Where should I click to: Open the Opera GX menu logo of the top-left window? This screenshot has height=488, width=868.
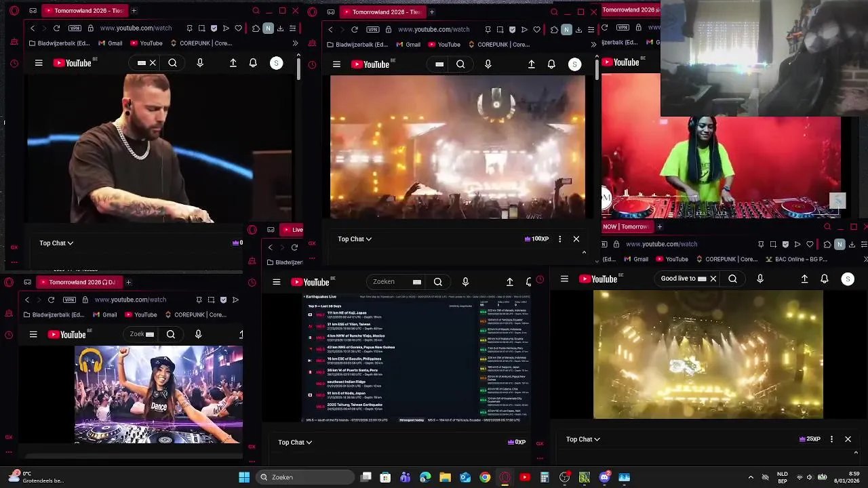point(14,11)
